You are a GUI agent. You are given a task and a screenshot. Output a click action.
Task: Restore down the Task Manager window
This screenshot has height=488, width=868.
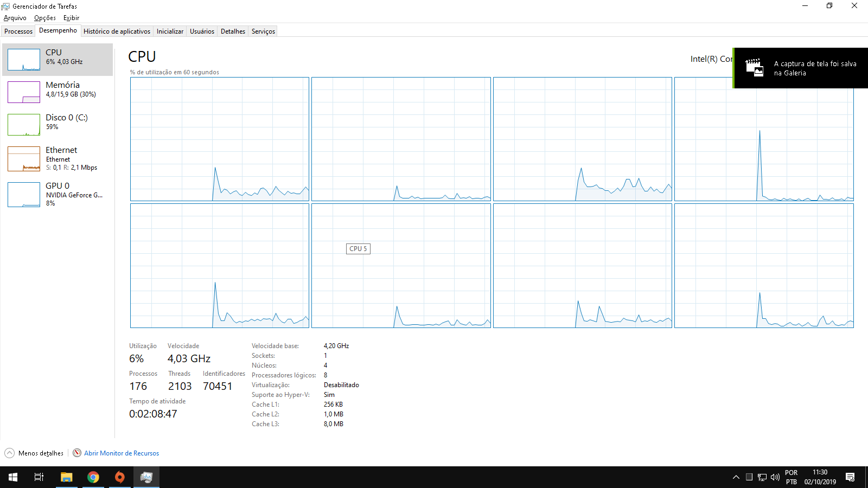tap(829, 6)
